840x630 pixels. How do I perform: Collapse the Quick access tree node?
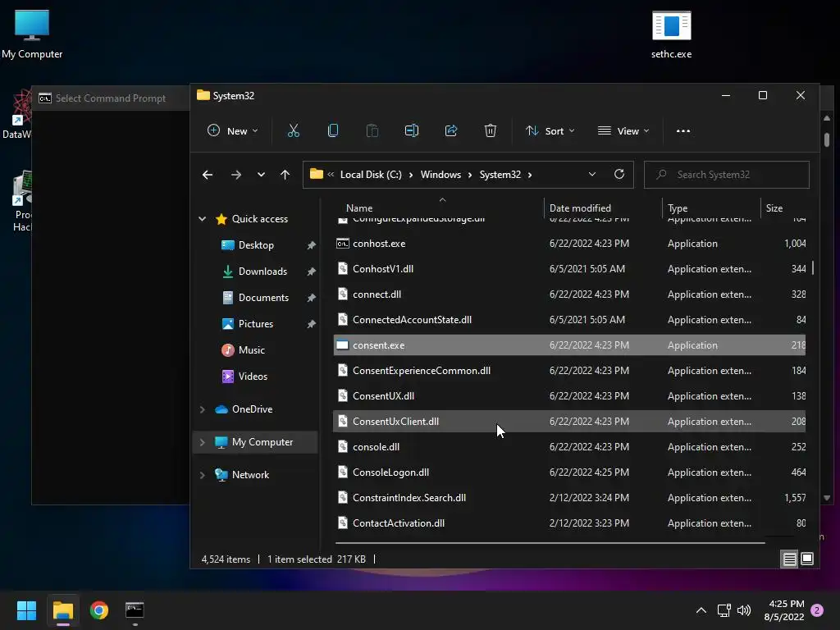202,218
